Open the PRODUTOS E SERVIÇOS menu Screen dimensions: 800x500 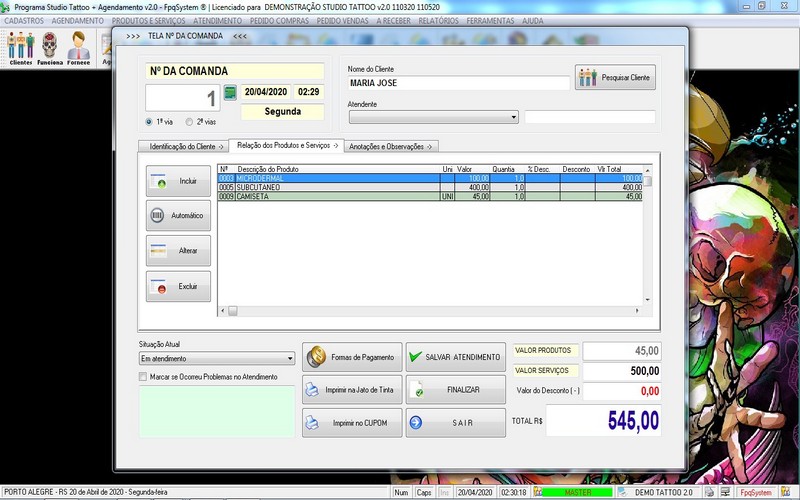pos(148,21)
